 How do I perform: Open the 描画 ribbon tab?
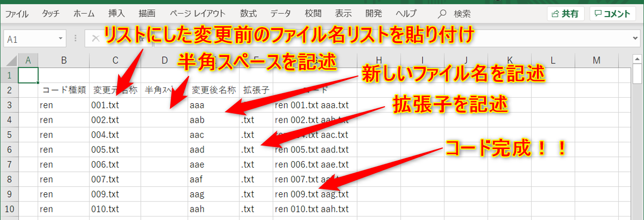pos(147,14)
